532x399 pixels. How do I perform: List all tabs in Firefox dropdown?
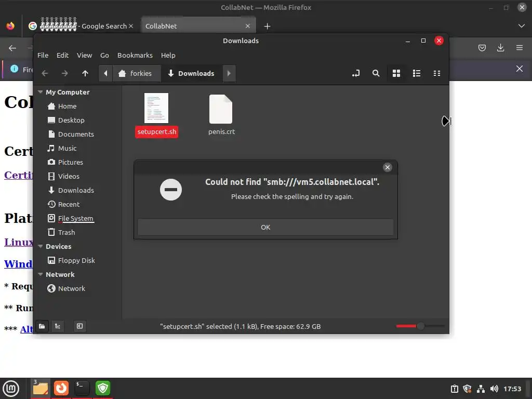click(522, 26)
